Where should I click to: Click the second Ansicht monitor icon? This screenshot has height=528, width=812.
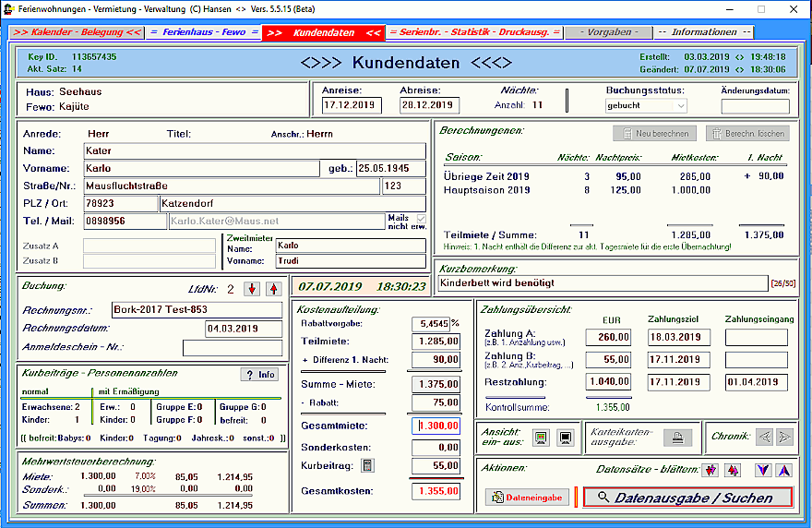pyautogui.click(x=566, y=438)
